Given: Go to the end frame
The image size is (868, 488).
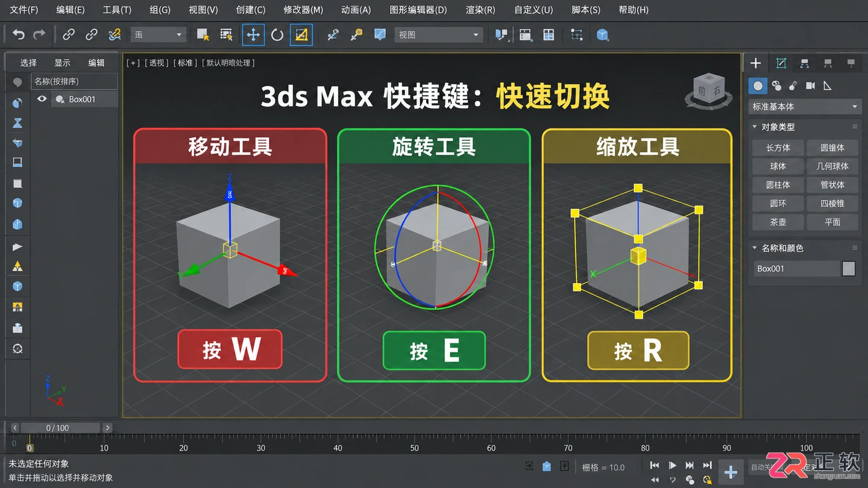Looking at the screenshot, I should tap(708, 465).
